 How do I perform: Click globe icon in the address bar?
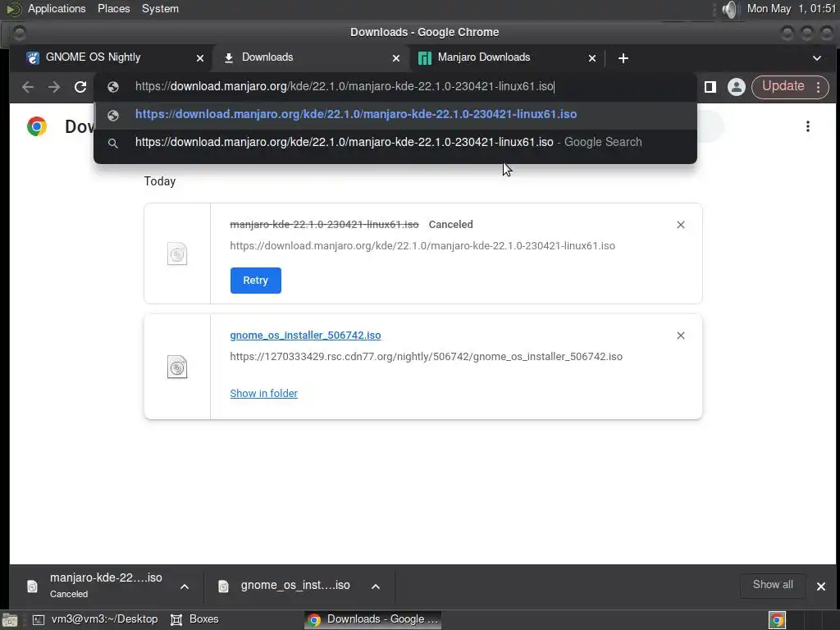(113, 87)
